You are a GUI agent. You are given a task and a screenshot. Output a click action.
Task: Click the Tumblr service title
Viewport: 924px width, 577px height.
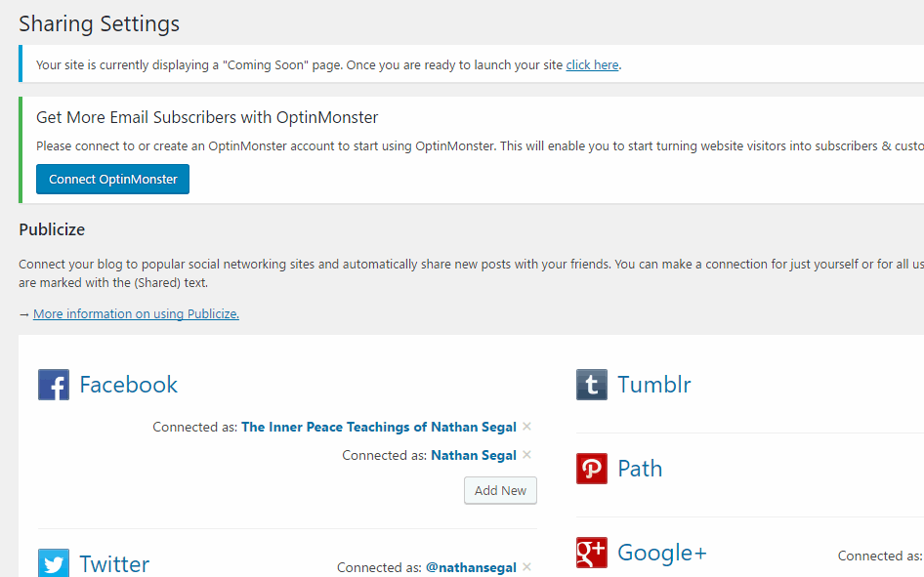coord(654,385)
